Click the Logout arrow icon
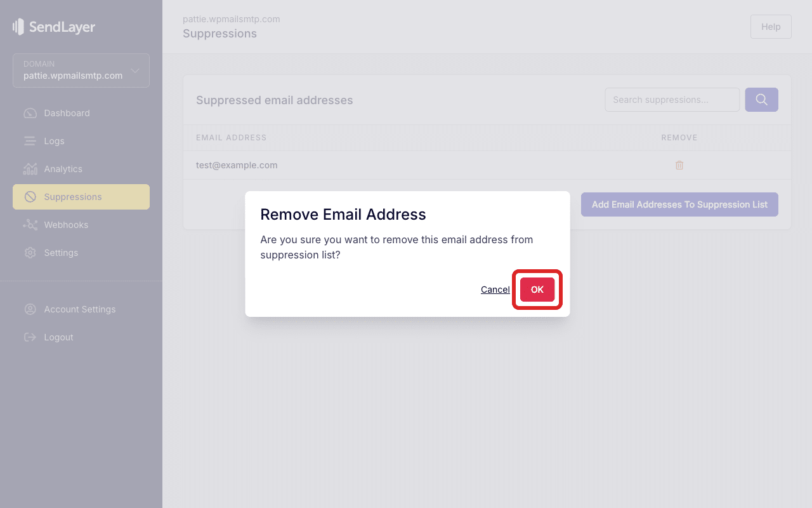 [30, 337]
